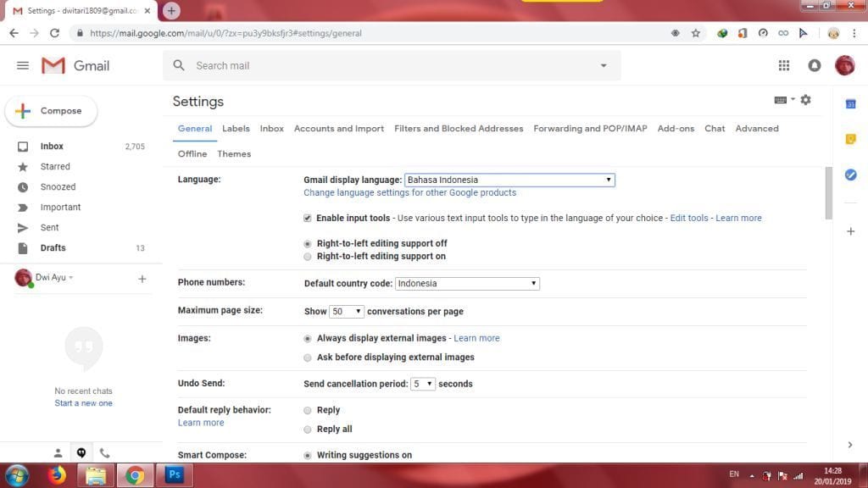Image resolution: width=868 pixels, height=488 pixels.
Task: Open the Calendar side panel icon
Action: [851, 103]
